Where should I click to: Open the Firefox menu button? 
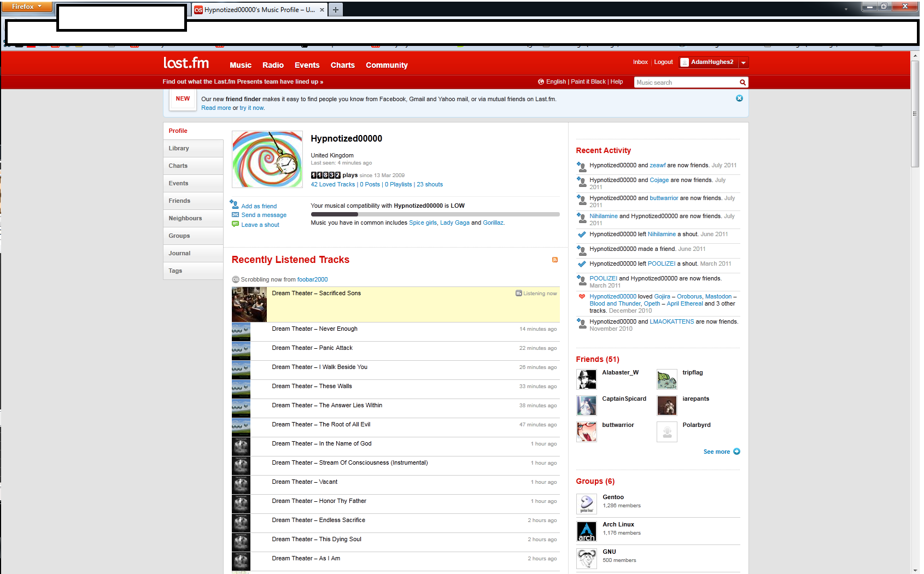click(x=26, y=7)
